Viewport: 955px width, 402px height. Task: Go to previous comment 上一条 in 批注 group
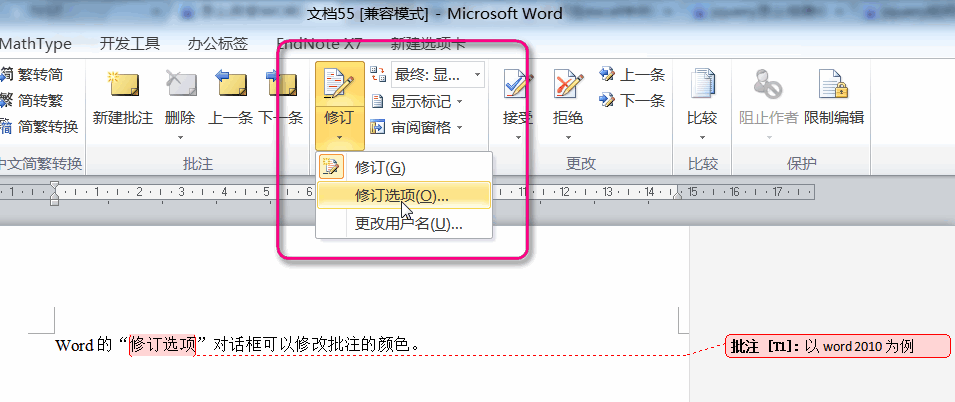tap(231, 85)
